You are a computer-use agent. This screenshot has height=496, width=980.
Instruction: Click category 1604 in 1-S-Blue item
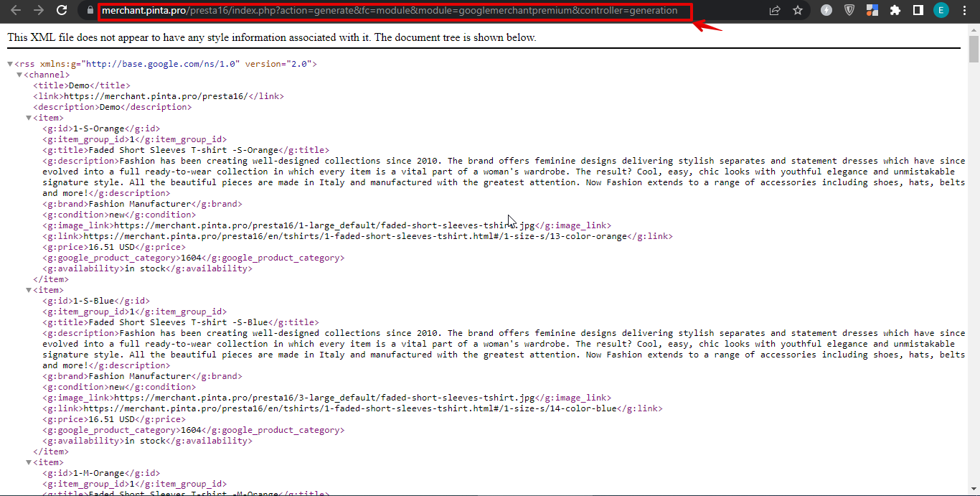193,430
